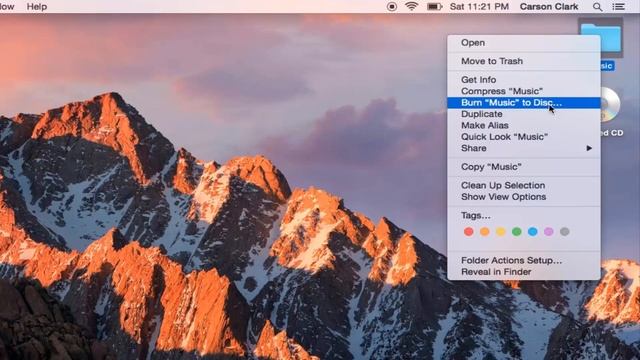Apply the yellow tag color
The height and width of the screenshot is (360, 640).
tap(500, 232)
